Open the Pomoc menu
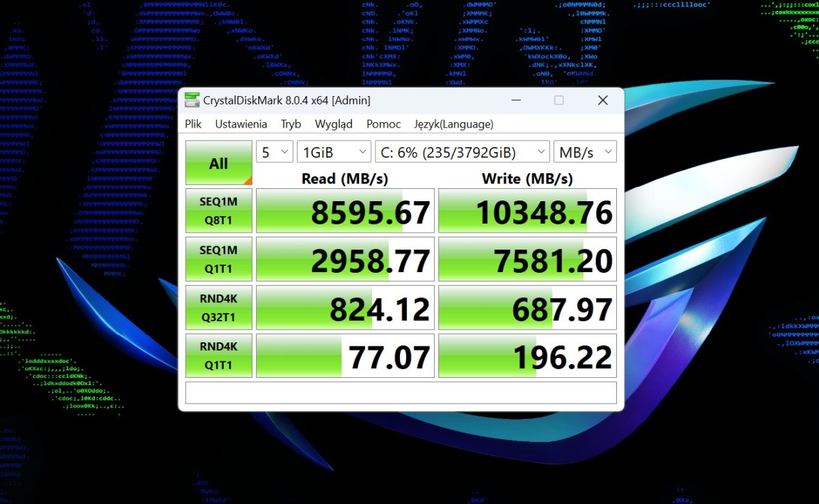819x504 pixels. point(384,124)
